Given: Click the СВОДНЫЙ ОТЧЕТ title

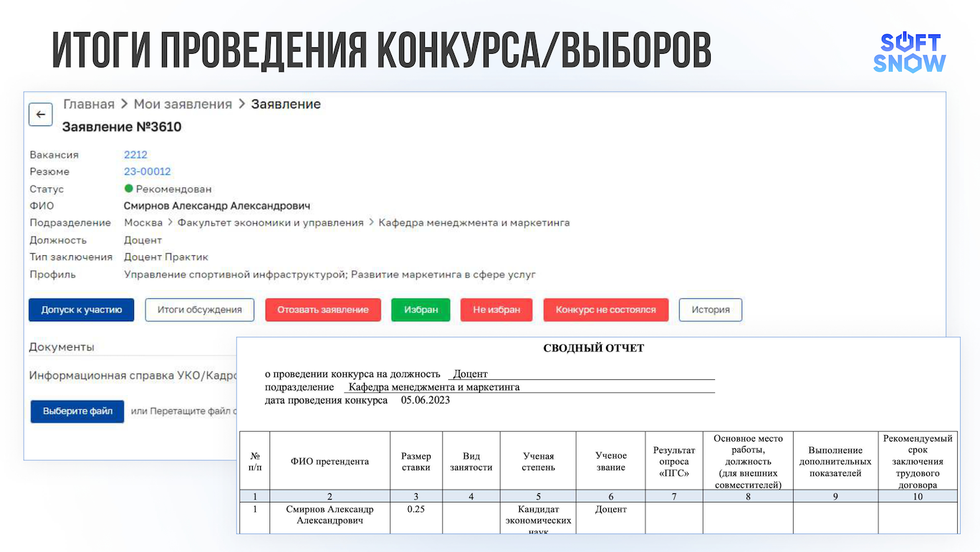Looking at the screenshot, I should point(594,348).
